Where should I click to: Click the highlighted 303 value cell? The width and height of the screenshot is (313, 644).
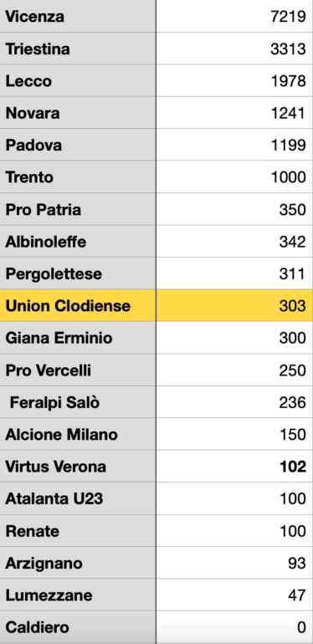point(234,305)
